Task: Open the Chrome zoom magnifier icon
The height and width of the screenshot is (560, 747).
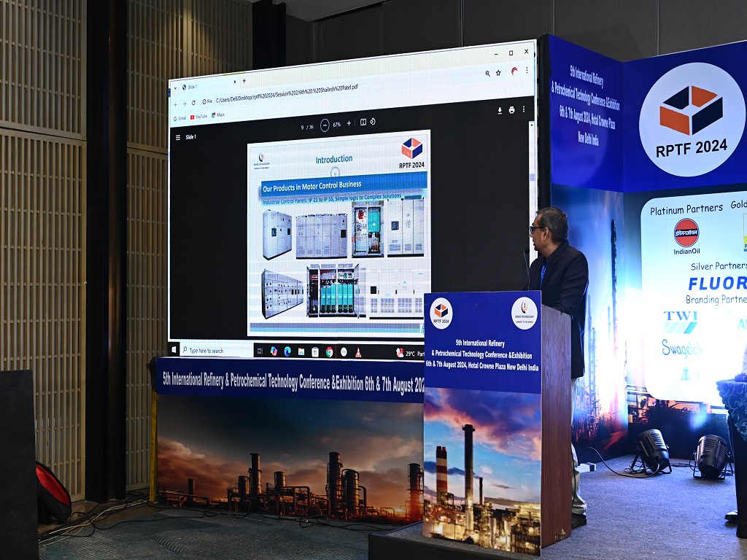Action: 488,74
